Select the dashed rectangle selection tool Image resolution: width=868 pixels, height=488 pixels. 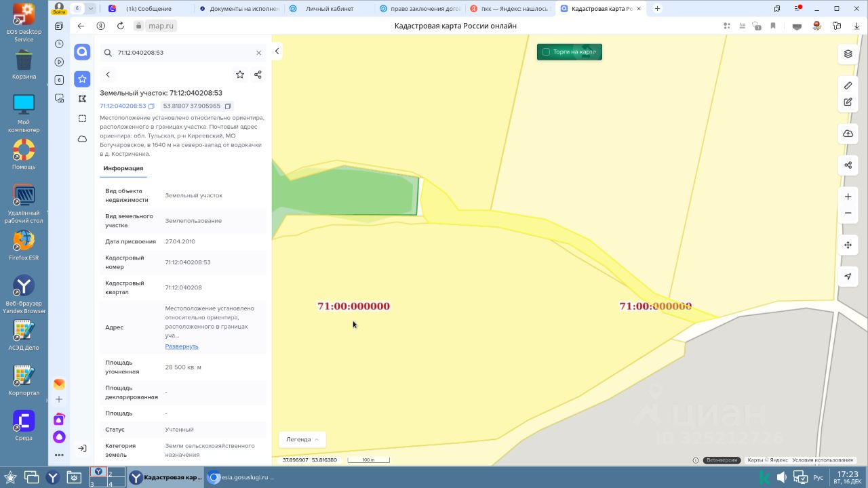tap(82, 118)
